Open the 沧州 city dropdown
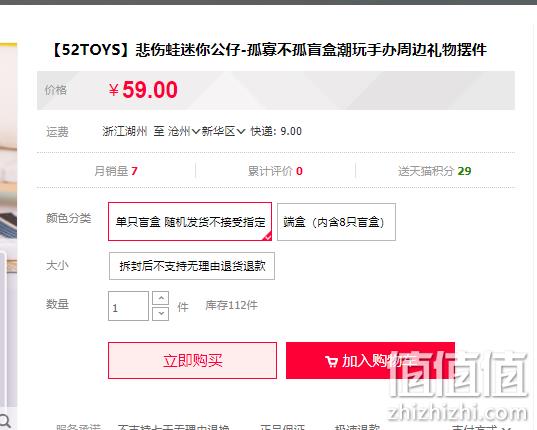The width and height of the screenshot is (537, 430). (184, 131)
